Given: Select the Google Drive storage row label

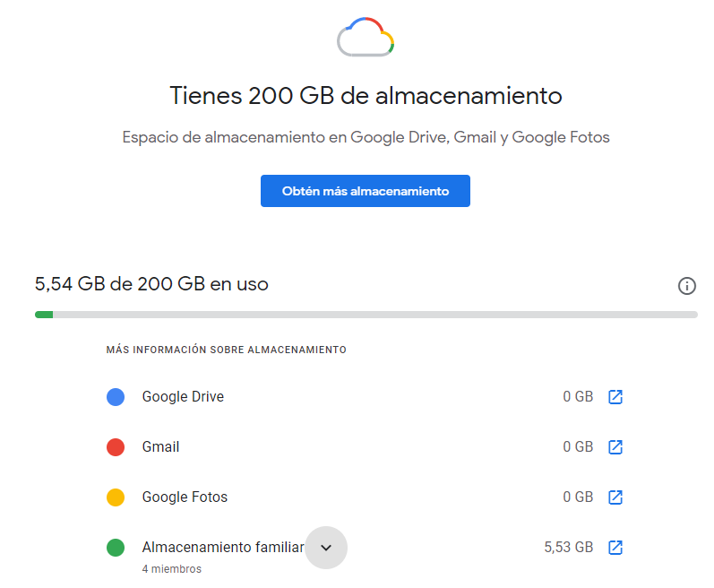Looking at the screenshot, I should coord(183,397).
